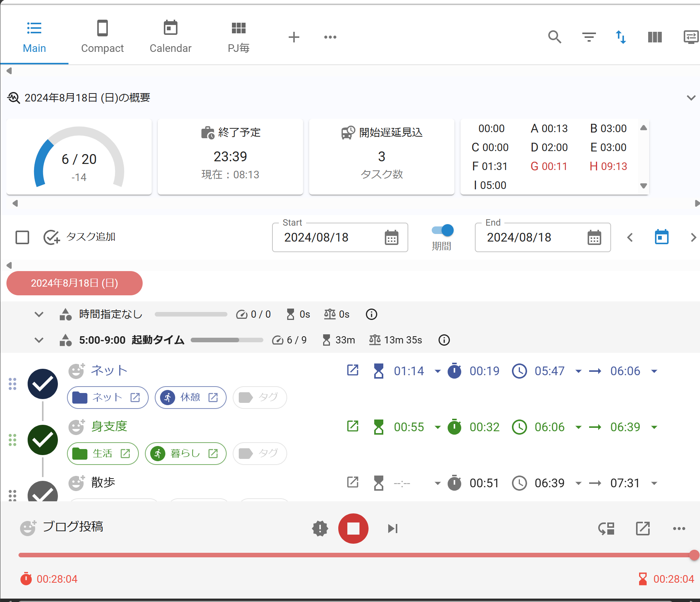The image size is (700, 602).
Task: Click the alert badge icon in player bar
Action: [x=320, y=529]
